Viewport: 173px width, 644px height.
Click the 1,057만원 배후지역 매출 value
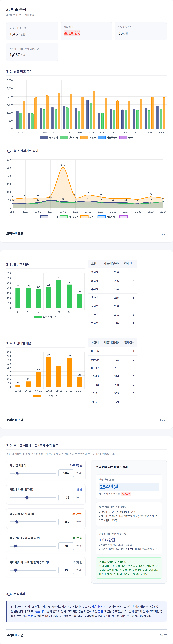coord(17,55)
